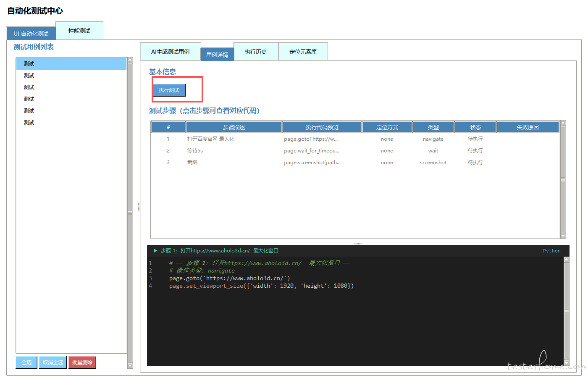Click the vertical splitter handle beside test list
Viewport: 588px width, 378px height.
(139, 207)
